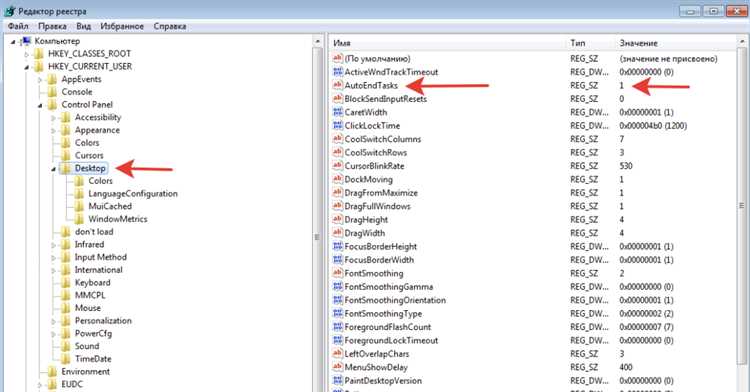Click the Registry Editor title bar icon
This screenshot has width=750, height=392.
(x=10, y=11)
